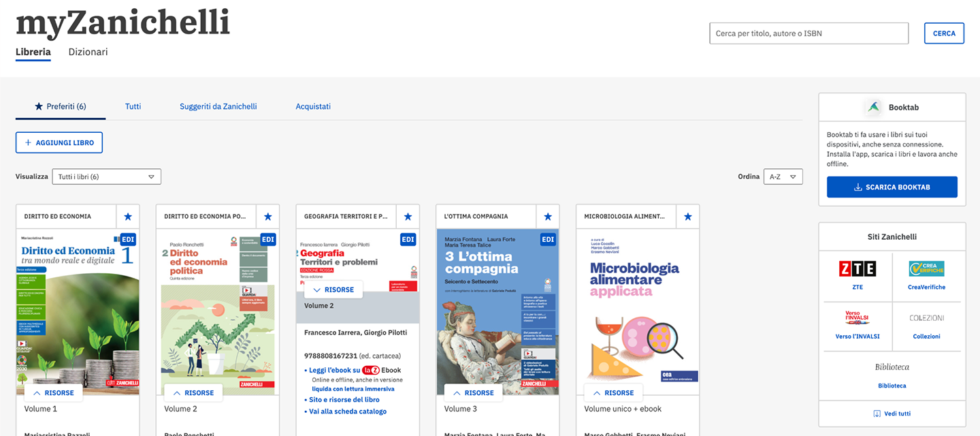980x436 pixels.
Task: Collapse RISORSE on the Geografia card
Action: [333, 290]
